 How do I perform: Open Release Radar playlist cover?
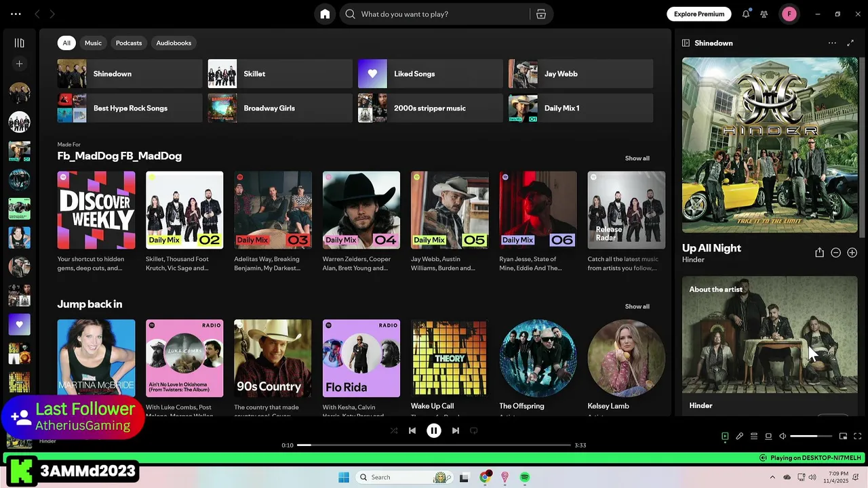coord(627,210)
